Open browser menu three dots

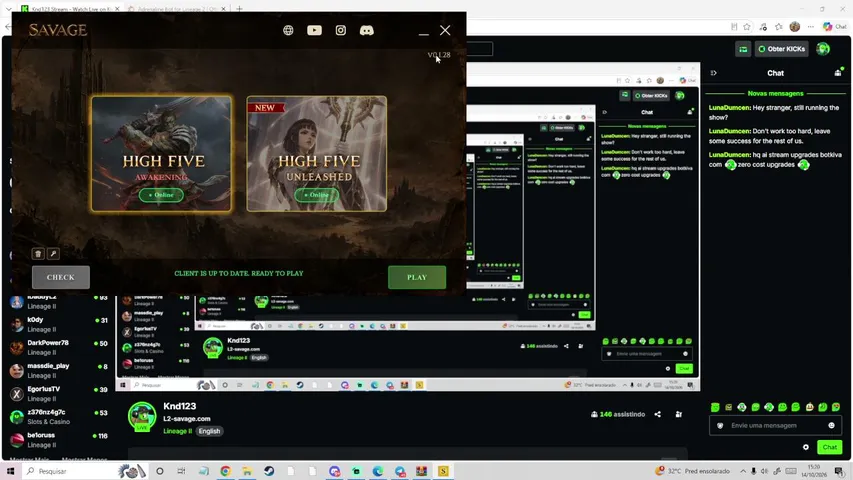coord(811,27)
